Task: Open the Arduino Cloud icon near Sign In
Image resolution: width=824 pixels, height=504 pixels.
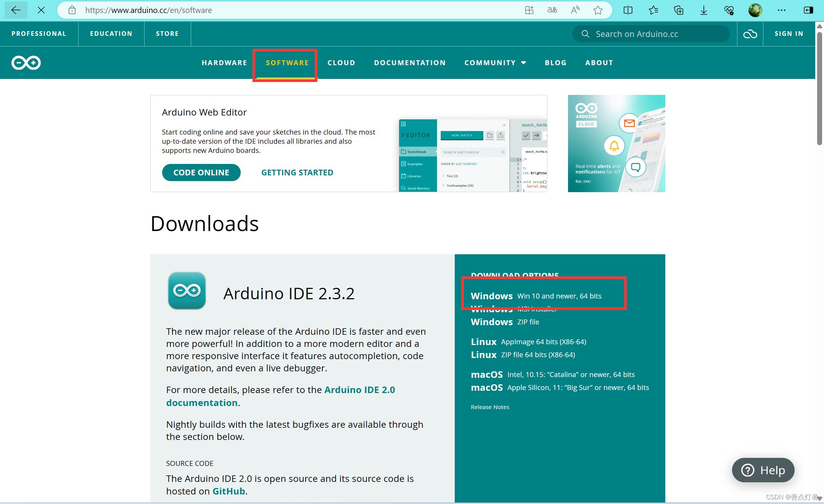Action: click(x=750, y=34)
